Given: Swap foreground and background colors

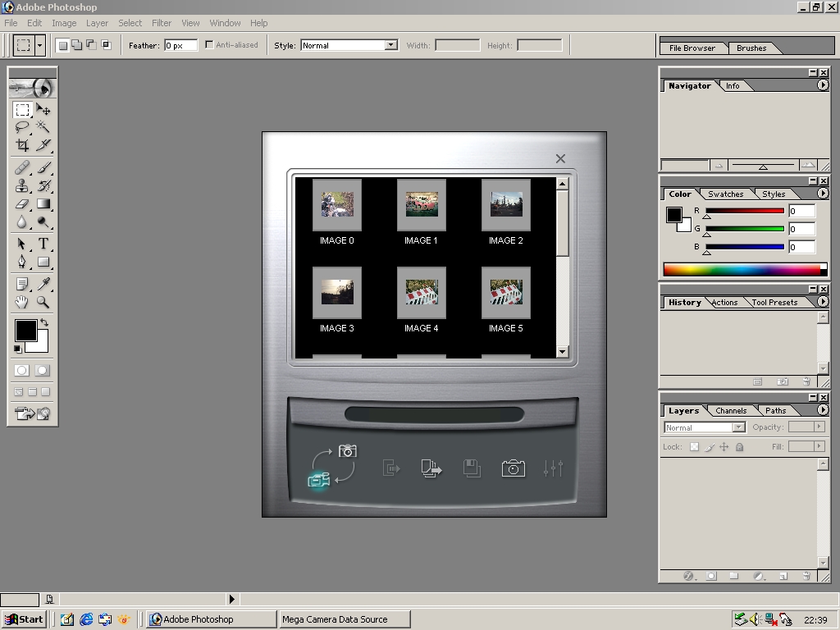Looking at the screenshot, I should tap(44, 322).
